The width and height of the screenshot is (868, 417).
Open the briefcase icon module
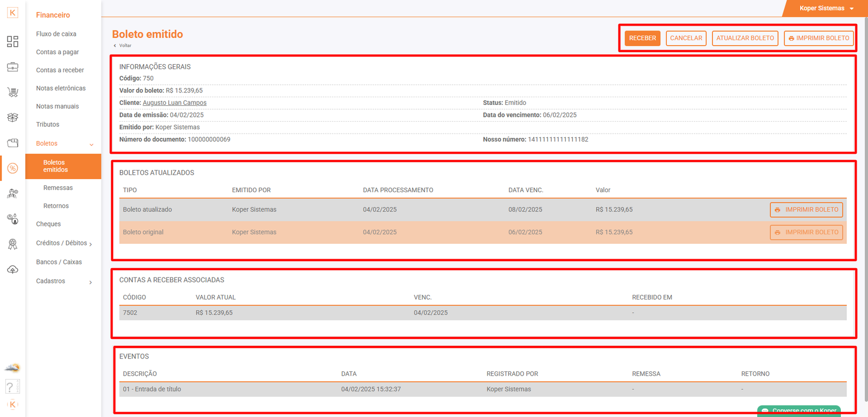(12, 67)
